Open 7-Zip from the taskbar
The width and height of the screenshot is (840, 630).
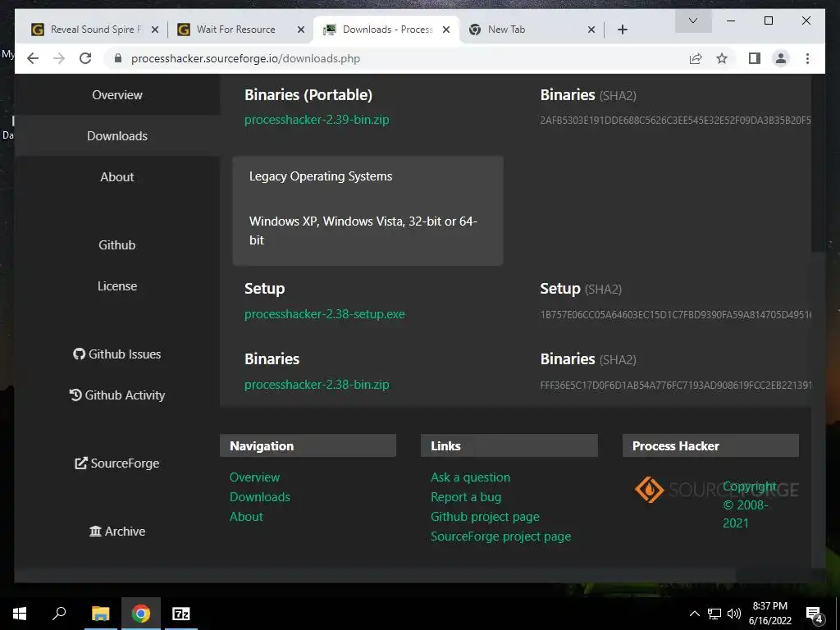(181, 614)
